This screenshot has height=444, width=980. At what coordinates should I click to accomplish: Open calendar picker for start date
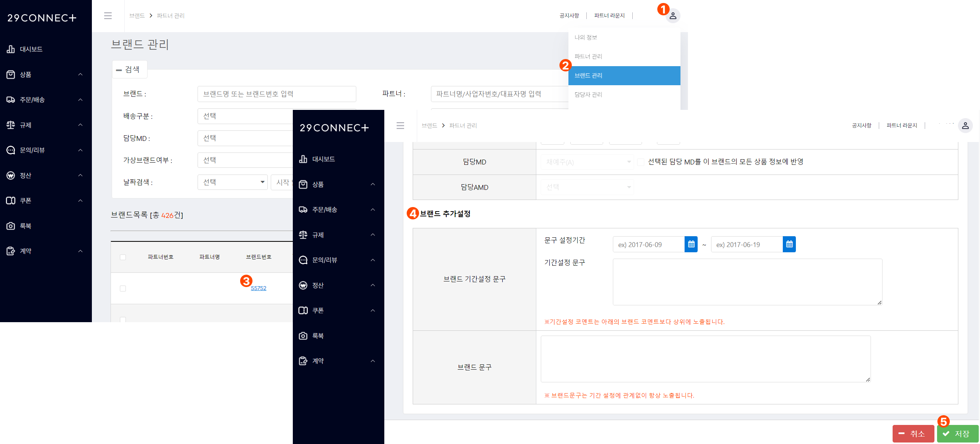click(x=691, y=244)
